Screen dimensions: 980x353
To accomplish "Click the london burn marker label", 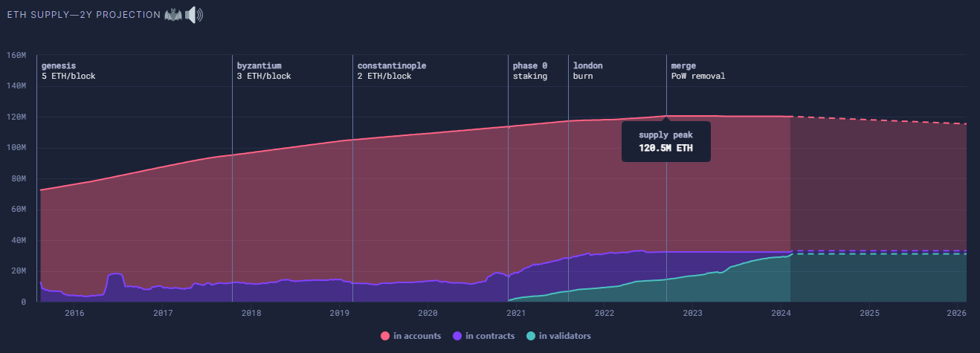I will (x=587, y=71).
